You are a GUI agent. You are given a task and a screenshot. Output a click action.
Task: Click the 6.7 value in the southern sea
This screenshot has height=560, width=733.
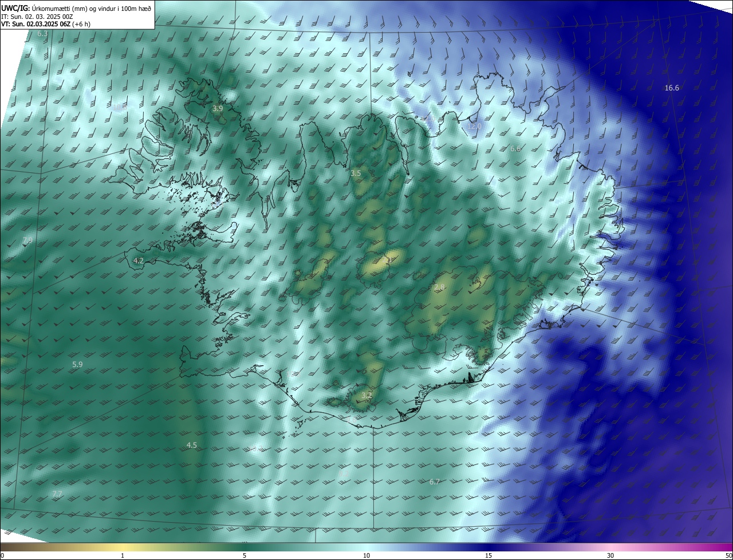point(435,482)
